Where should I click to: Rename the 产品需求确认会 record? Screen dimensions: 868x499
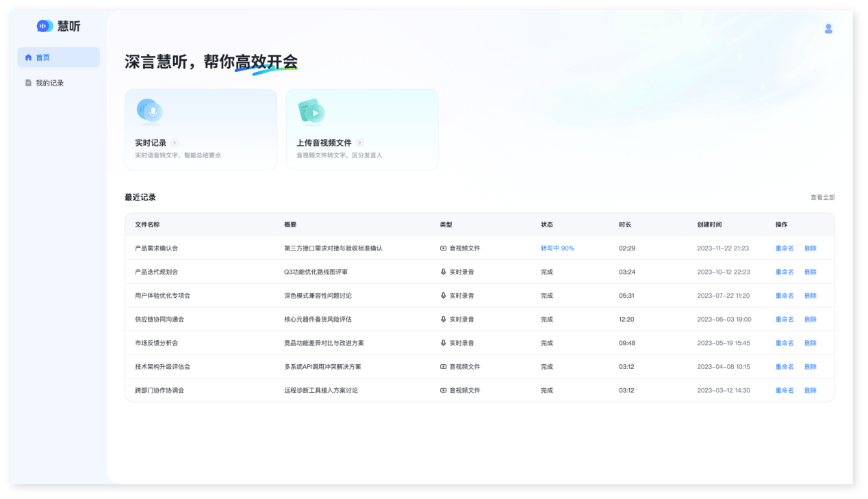click(x=784, y=248)
